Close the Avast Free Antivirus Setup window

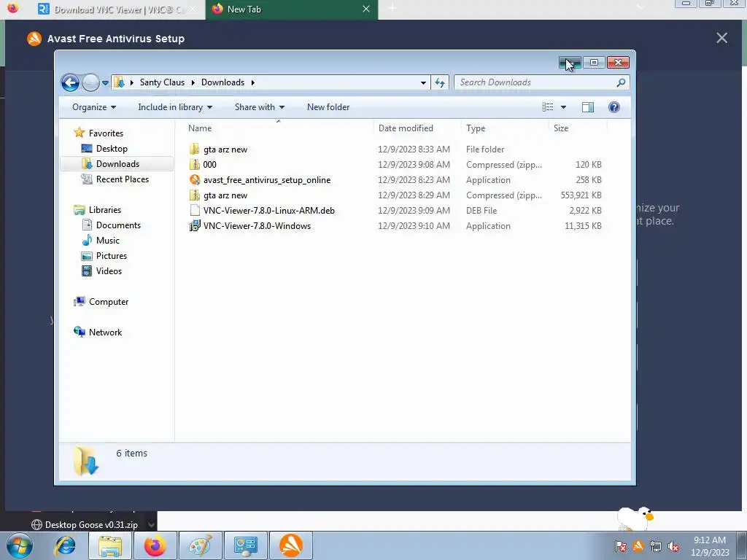(721, 38)
